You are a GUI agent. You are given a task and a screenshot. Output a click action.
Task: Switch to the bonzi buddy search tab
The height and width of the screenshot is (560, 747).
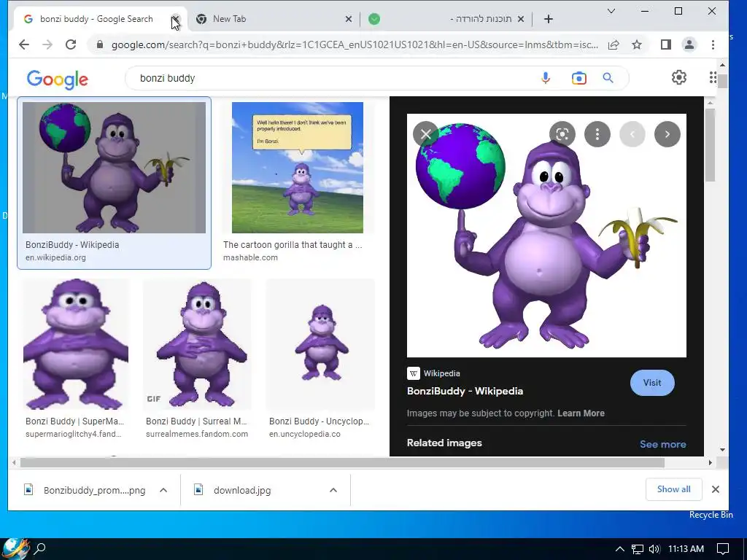[x=96, y=19]
